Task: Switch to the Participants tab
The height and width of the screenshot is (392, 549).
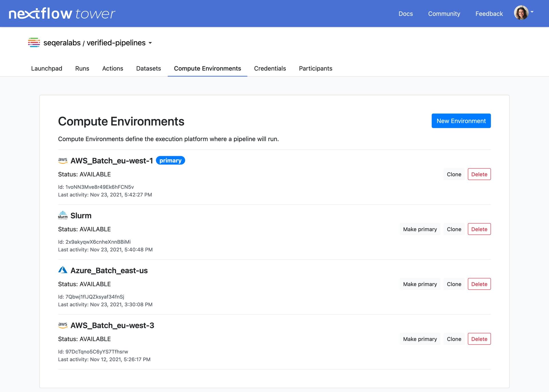Action: coord(315,68)
